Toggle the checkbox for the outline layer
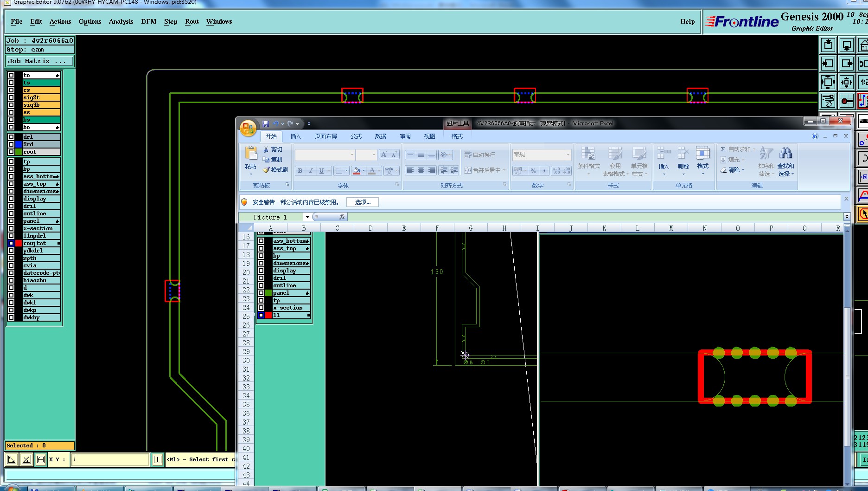The height and width of the screenshot is (491, 868). [x=11, y=213]
